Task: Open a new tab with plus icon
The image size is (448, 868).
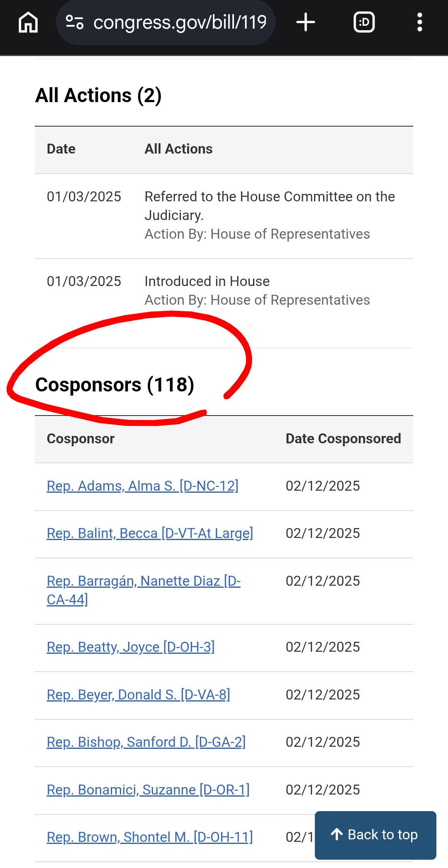Action: [x=306, y=22]
